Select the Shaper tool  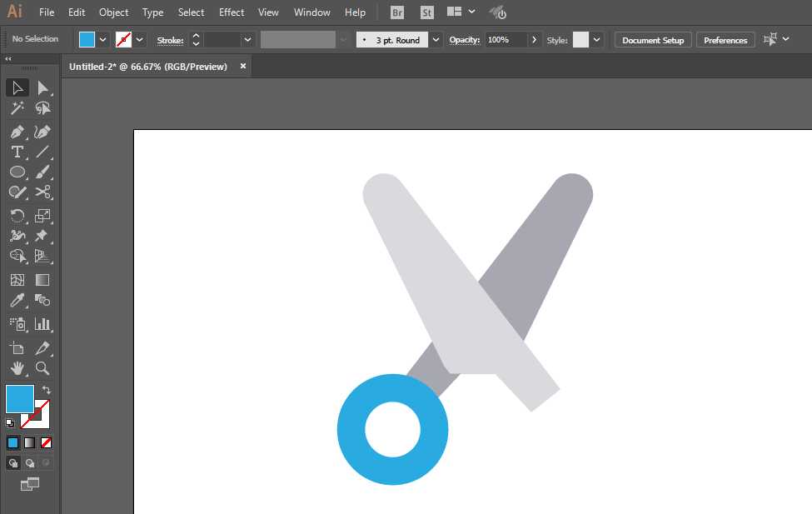(17, 192)
